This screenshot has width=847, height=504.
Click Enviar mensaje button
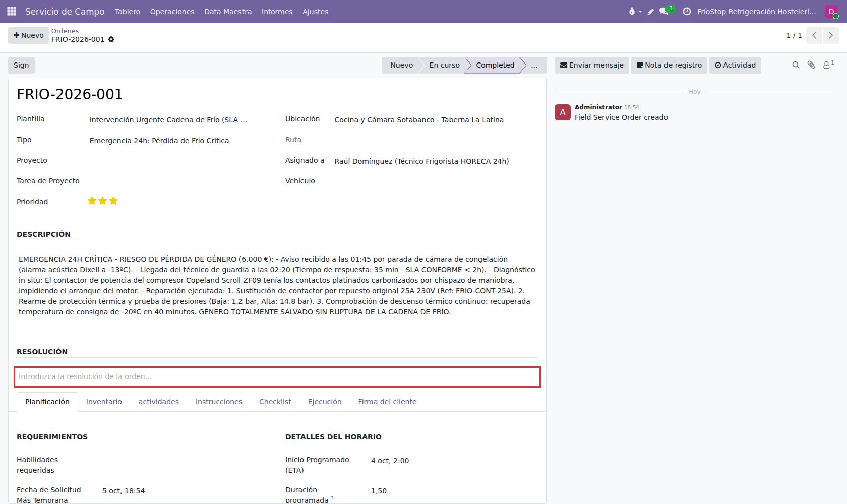592,65
